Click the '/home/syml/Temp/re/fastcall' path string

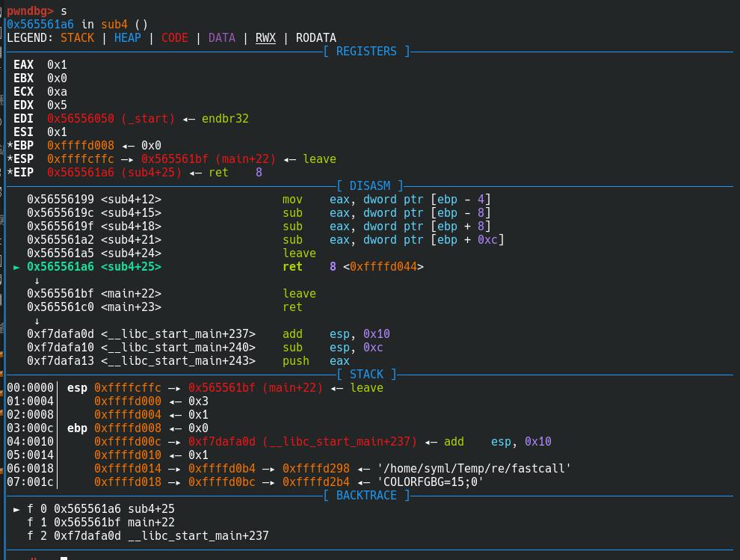(x=474, y=469)
